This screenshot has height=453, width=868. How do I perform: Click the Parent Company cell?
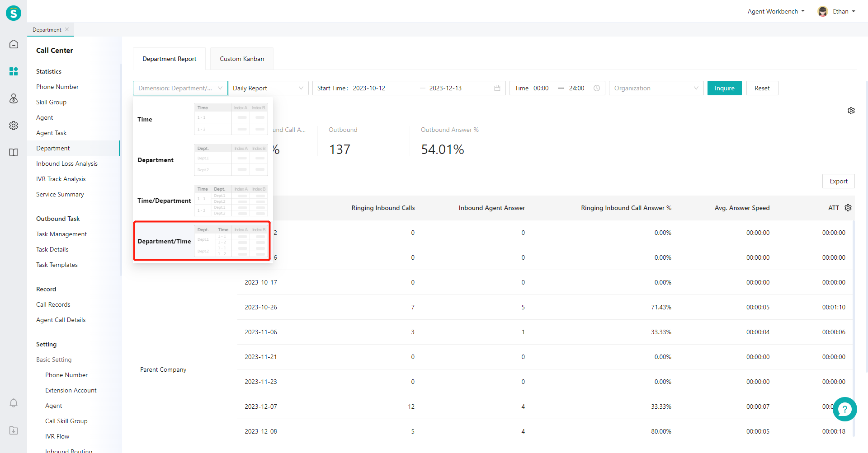[x=163, y=369]
